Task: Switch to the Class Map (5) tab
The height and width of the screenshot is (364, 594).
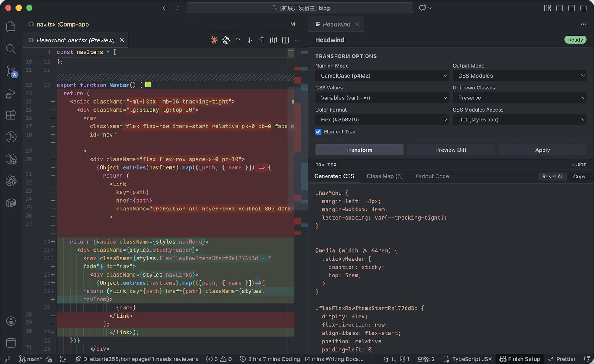Action: pyautogui.click(x=385, y=176)
